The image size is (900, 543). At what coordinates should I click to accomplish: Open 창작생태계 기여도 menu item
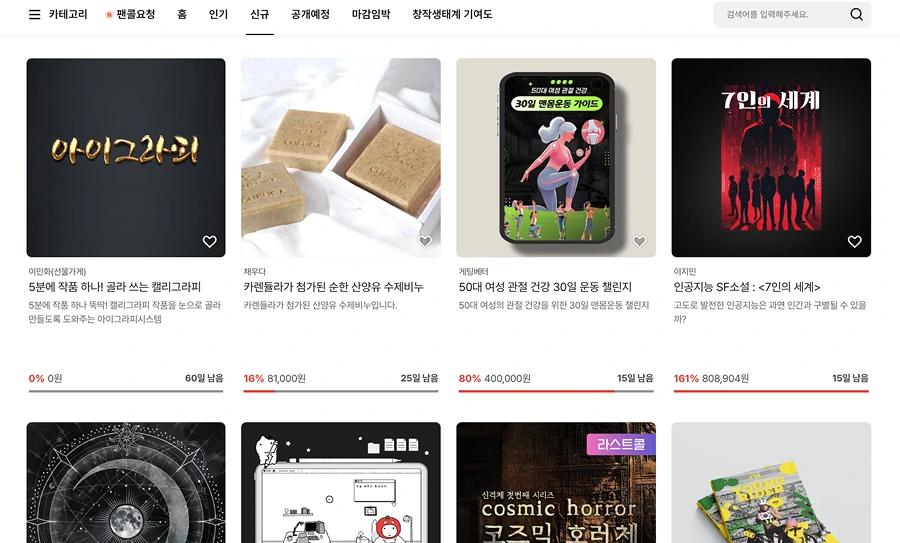click(x=452, y=14)
